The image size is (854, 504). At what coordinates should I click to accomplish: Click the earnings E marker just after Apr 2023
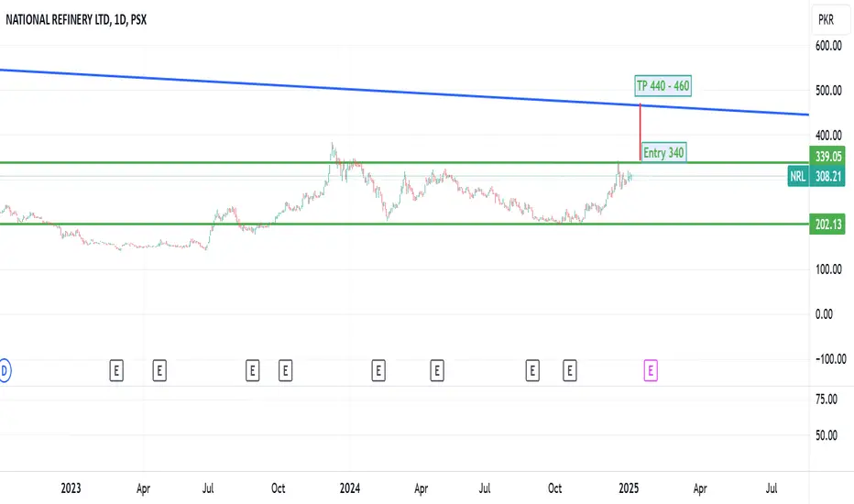(x=159, y=371)
